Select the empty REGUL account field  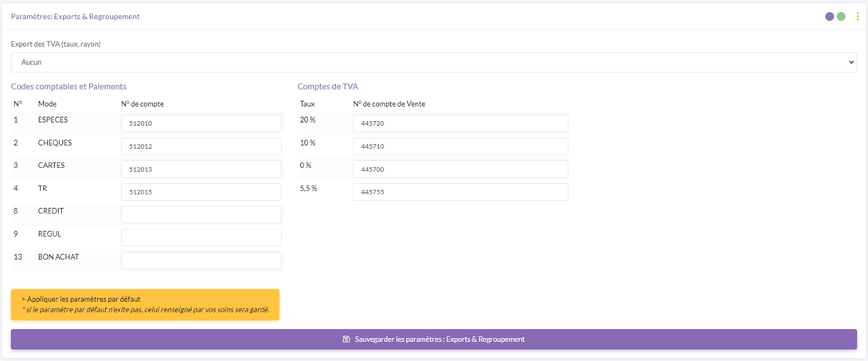(x=201, y=237)
